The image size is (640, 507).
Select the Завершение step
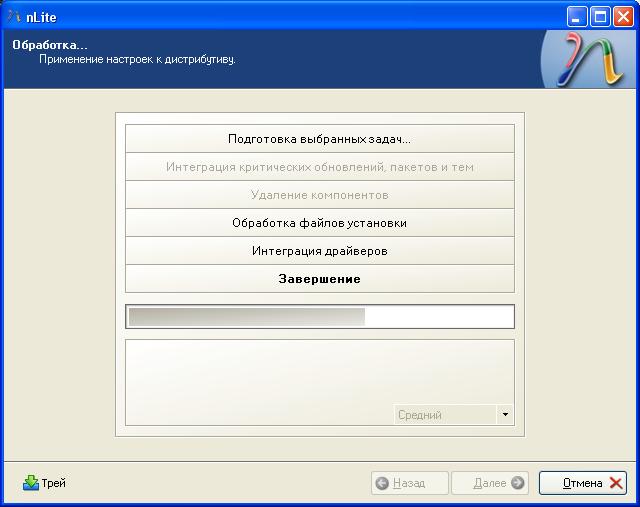pos(320,279)
